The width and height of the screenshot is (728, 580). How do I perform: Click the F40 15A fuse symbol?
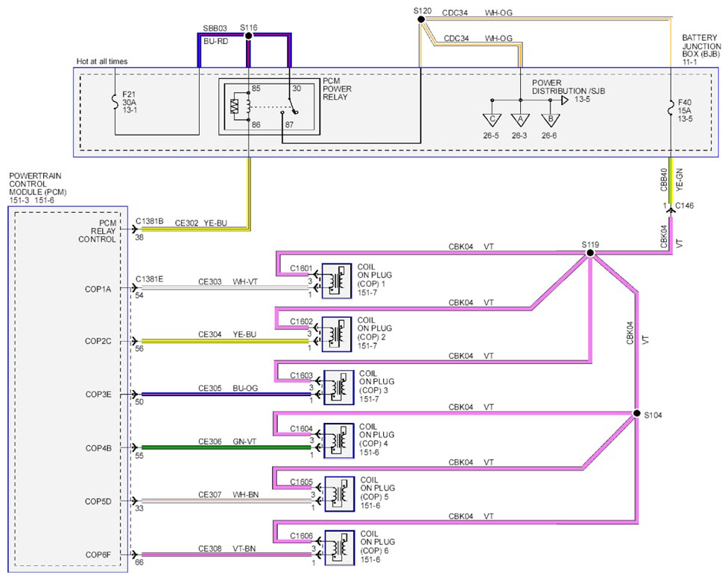click(671, 108)
